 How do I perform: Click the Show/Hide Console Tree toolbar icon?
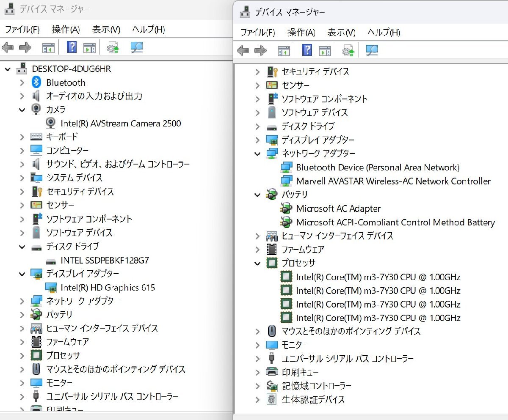pos(49,47)
